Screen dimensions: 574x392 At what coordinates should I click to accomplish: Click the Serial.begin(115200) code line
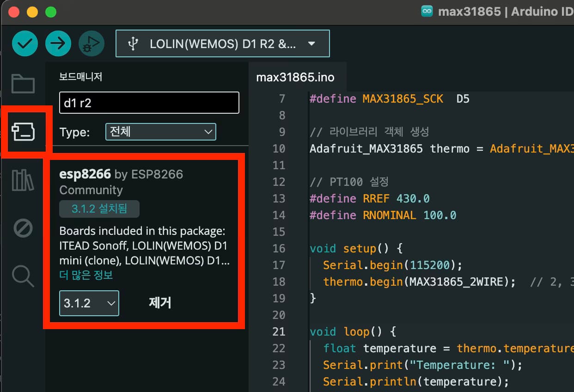[x=392, y=265]
